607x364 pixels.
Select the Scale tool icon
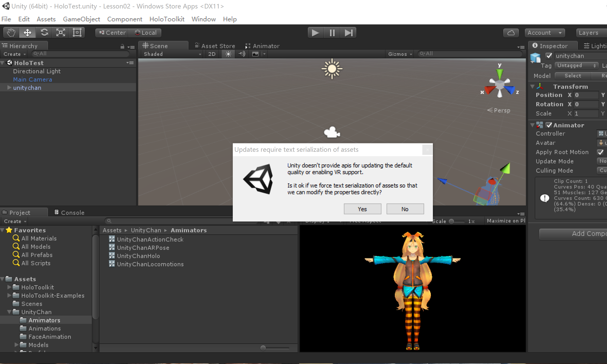coord(61,33)
